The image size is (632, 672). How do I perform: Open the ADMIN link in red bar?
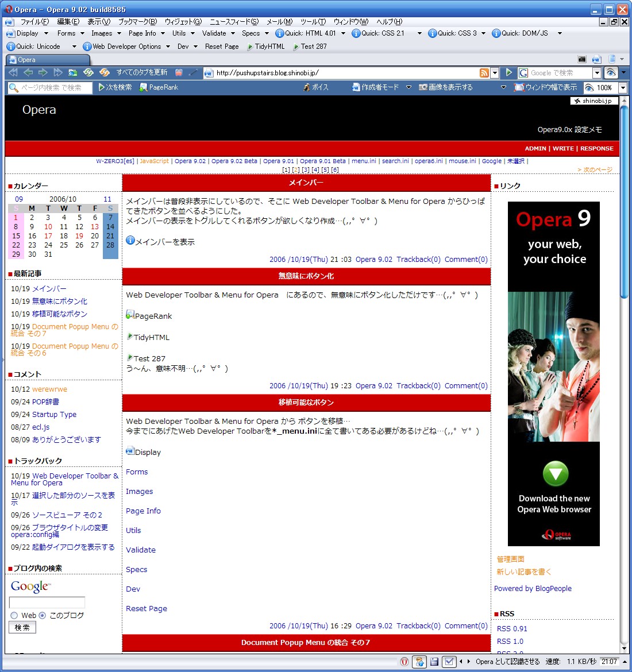[535, 148]
